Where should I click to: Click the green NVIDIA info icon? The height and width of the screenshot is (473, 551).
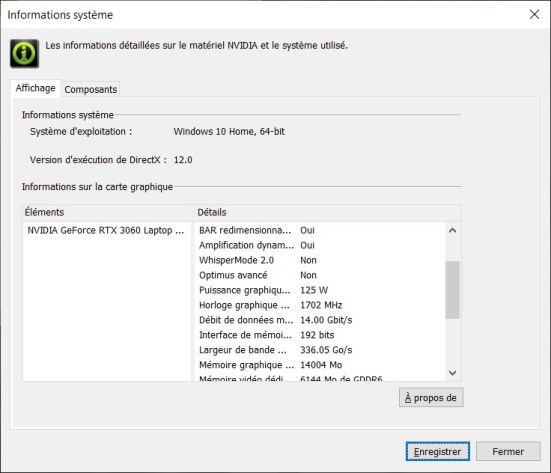tap(24, 53)
